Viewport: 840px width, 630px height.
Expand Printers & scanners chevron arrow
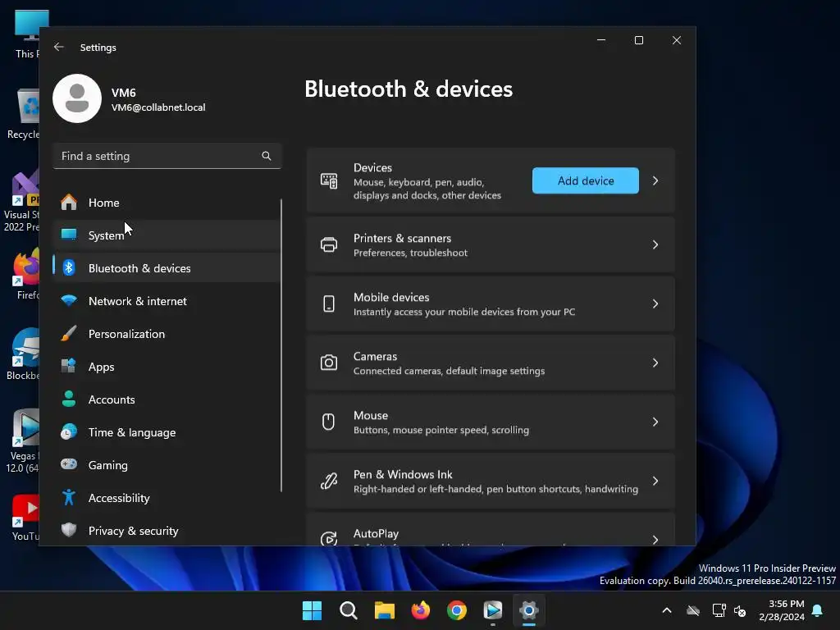(655, 244)
